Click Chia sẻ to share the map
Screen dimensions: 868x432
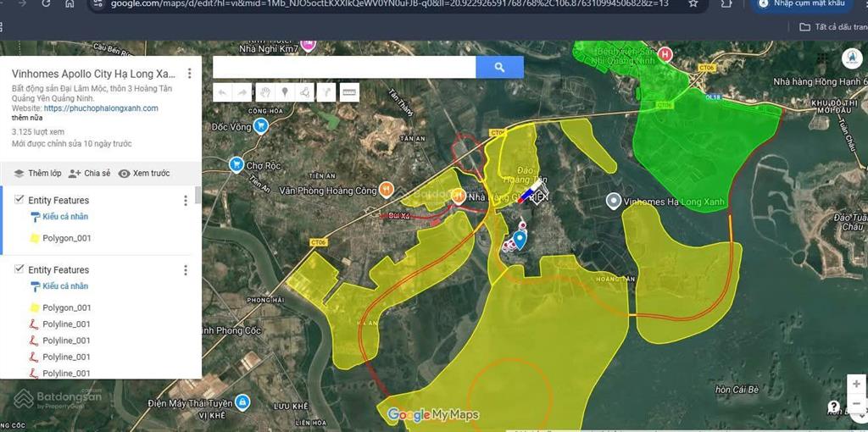[89, 174]
